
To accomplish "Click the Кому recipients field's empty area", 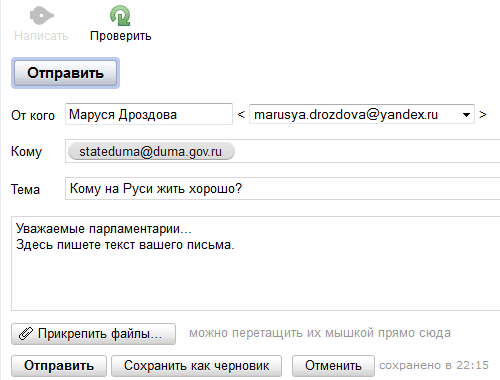I will (367, 152).
